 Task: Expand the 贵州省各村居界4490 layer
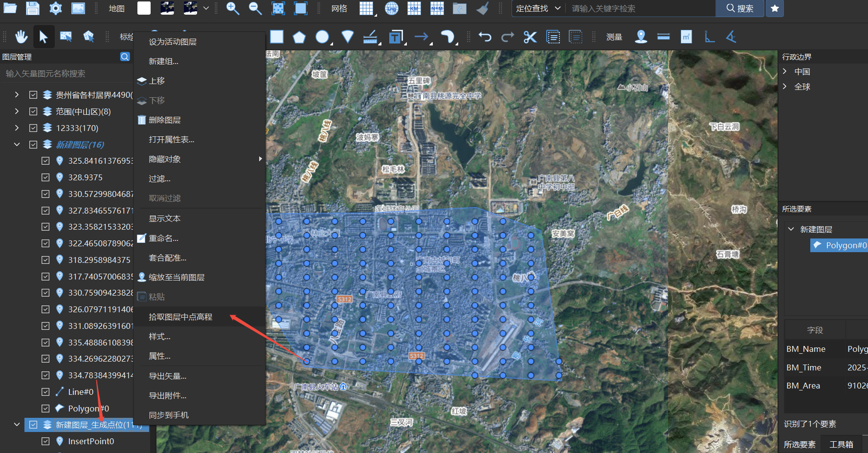pyautogui.click(x=16, y=94)
